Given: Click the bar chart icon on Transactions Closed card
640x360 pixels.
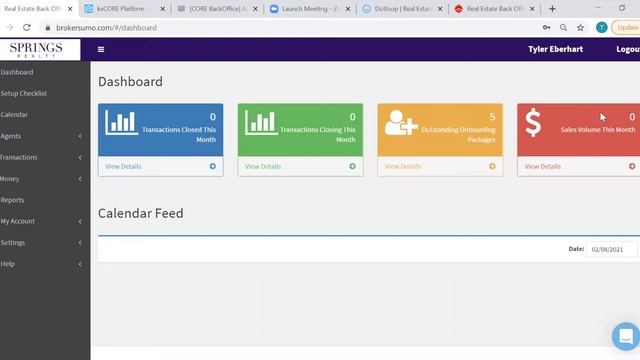Looking at the screenshot, I should coord(121,122).
